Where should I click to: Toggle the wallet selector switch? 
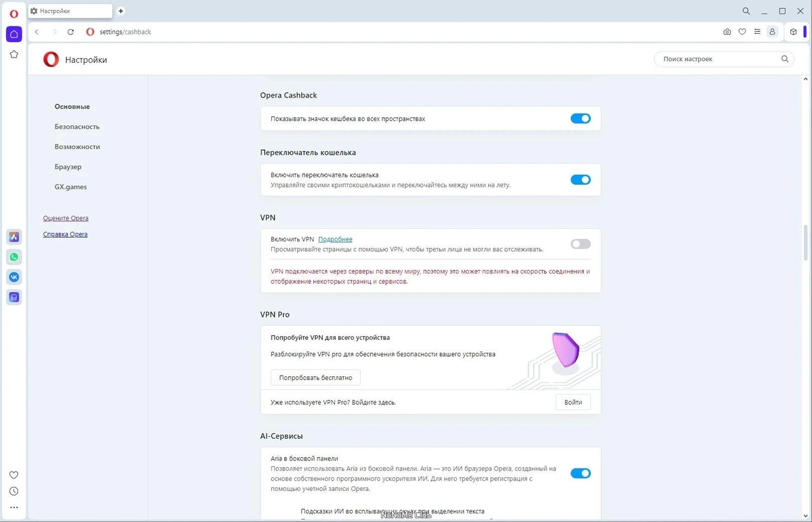click(581, 179)
